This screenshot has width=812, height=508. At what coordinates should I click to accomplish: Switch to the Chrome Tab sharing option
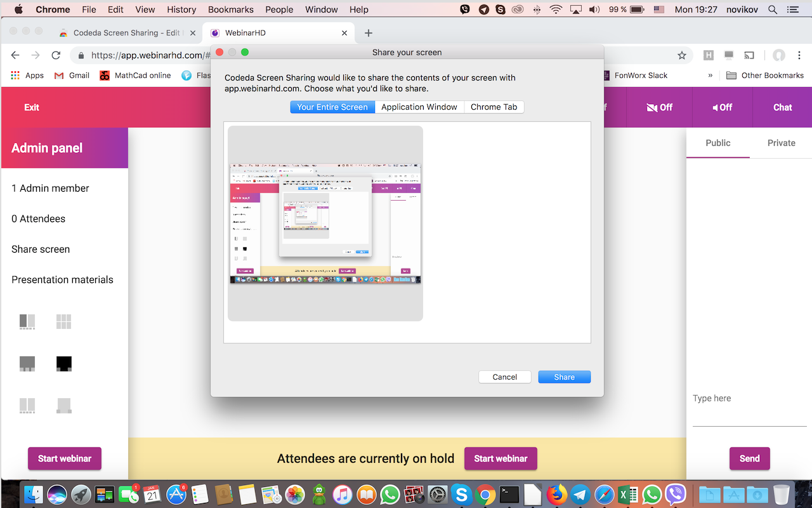[494, 107]
